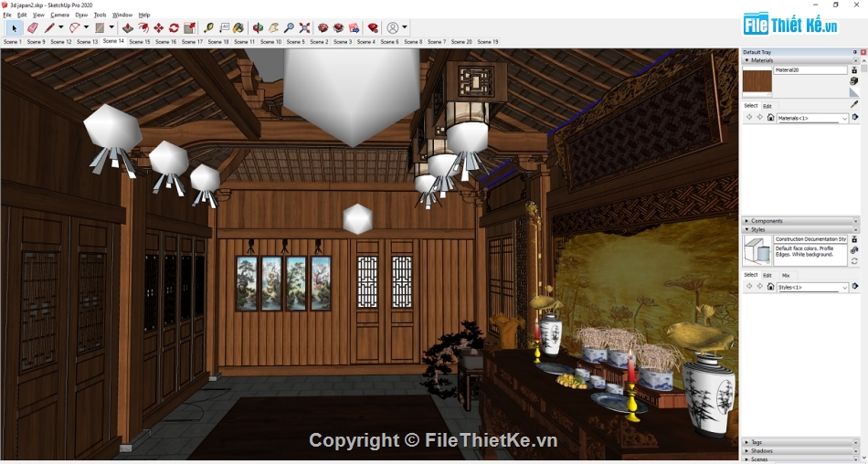Toggle Default Tray auto-hide pin
The width and height of the screenshot is (868, 464).
855,52
